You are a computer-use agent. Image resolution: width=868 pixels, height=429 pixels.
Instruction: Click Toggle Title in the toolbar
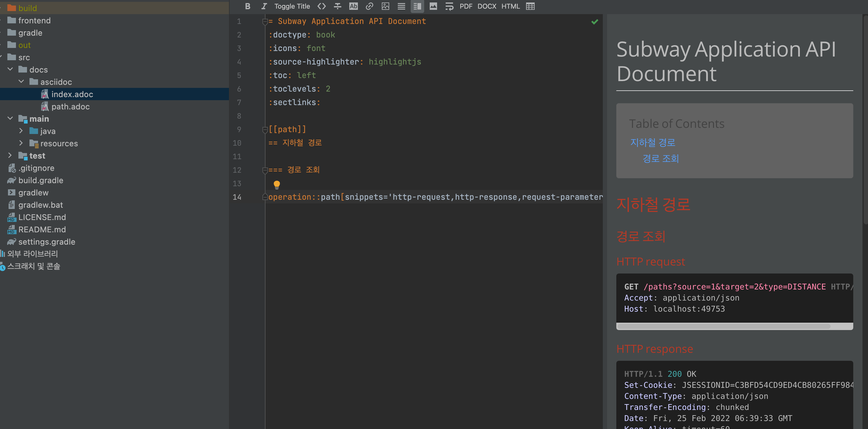(292, 6)
